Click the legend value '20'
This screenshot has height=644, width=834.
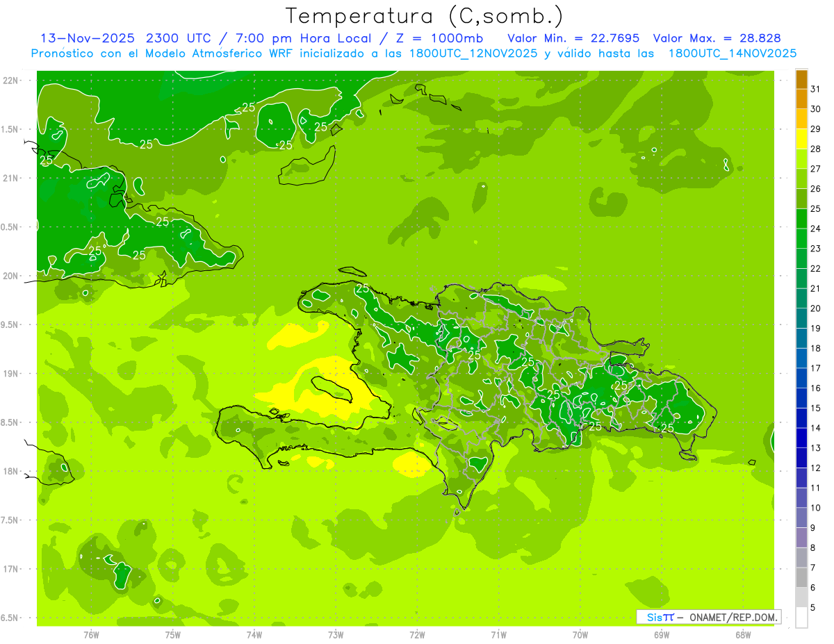(x=815, y=308)
